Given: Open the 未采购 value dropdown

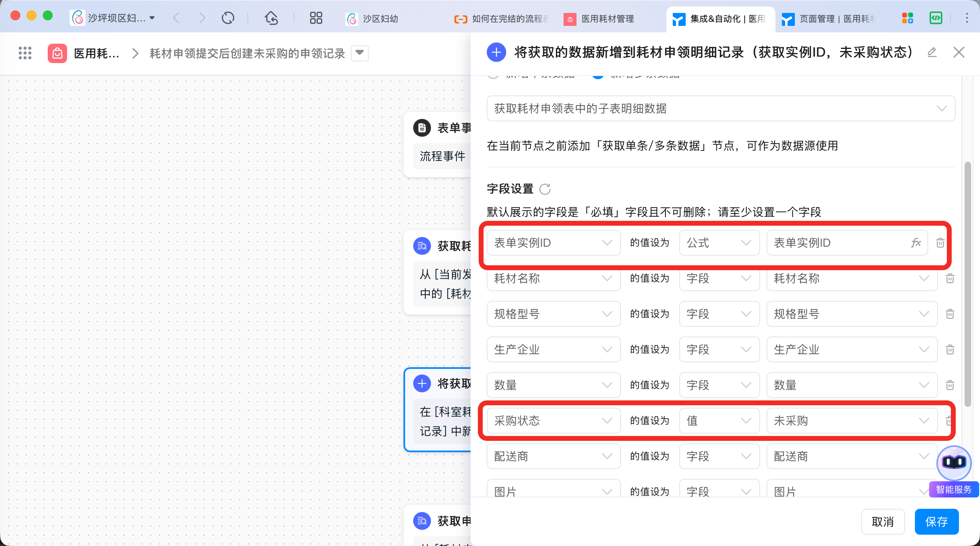Looking at the screenshot, I should tap(851, 421).
